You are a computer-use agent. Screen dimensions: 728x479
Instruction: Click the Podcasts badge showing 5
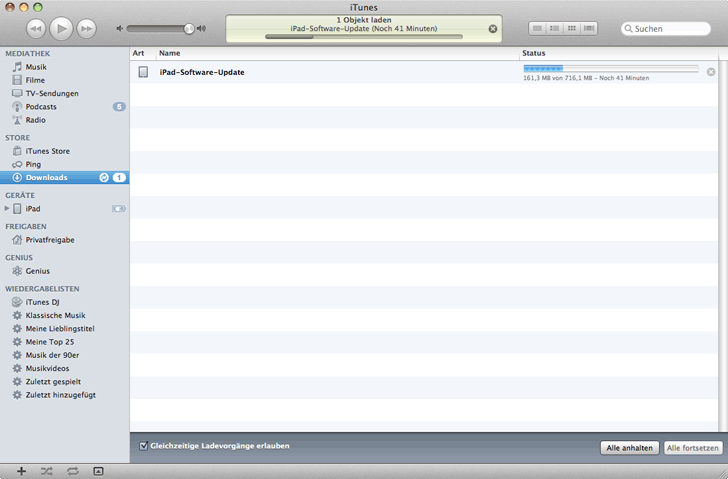119,107
